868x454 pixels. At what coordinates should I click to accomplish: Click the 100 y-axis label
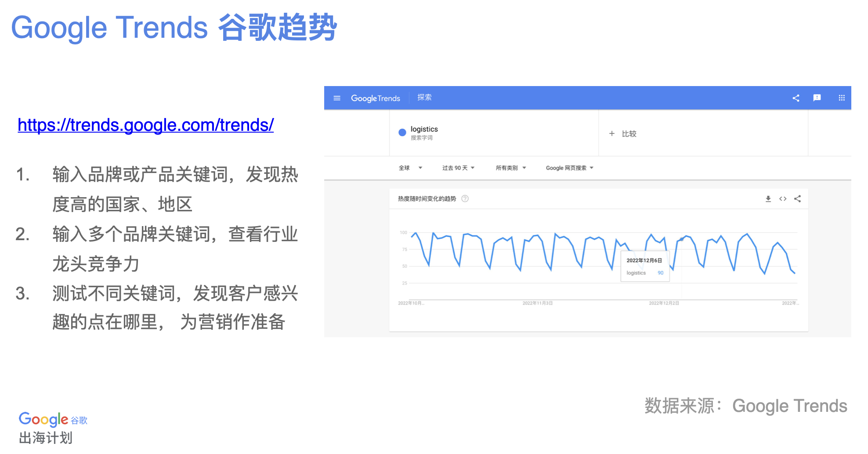tap(403, 232)
